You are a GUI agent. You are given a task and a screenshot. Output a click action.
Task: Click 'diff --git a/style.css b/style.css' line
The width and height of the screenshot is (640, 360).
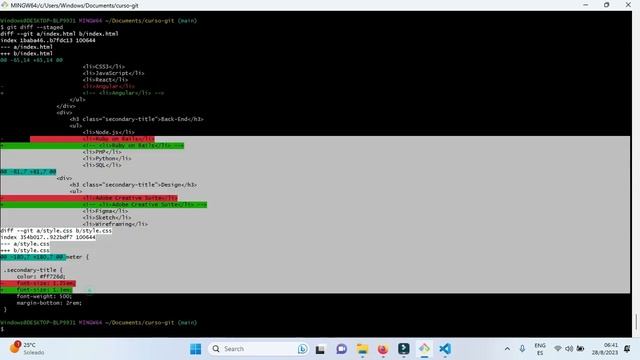click(56, 231)
